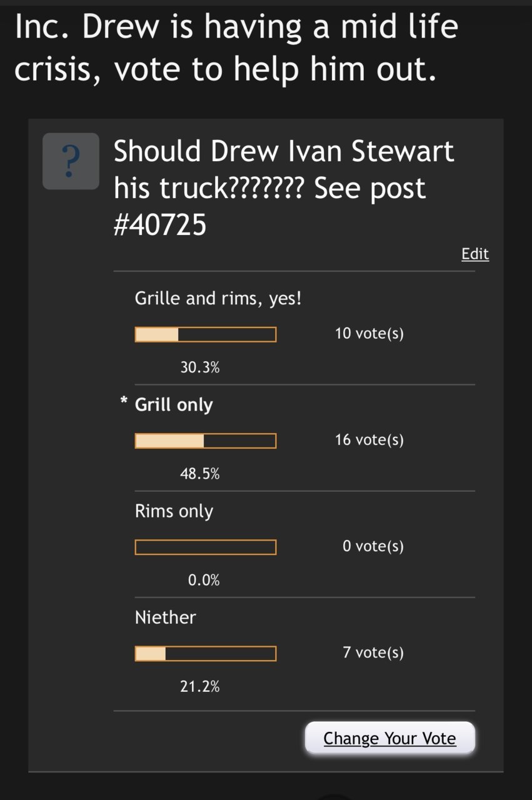
Task: Click the 21.2% progress bar
Action: (x=206, y=654)
